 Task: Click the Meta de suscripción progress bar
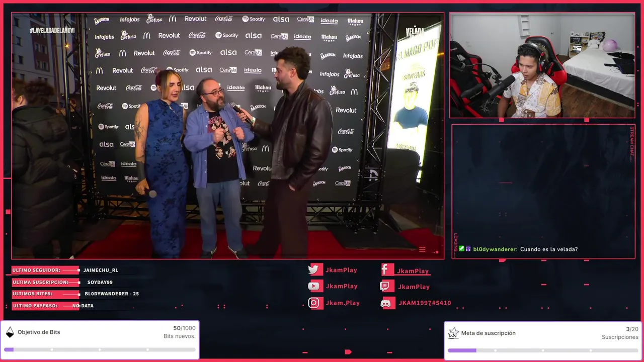tap(543, 350)
